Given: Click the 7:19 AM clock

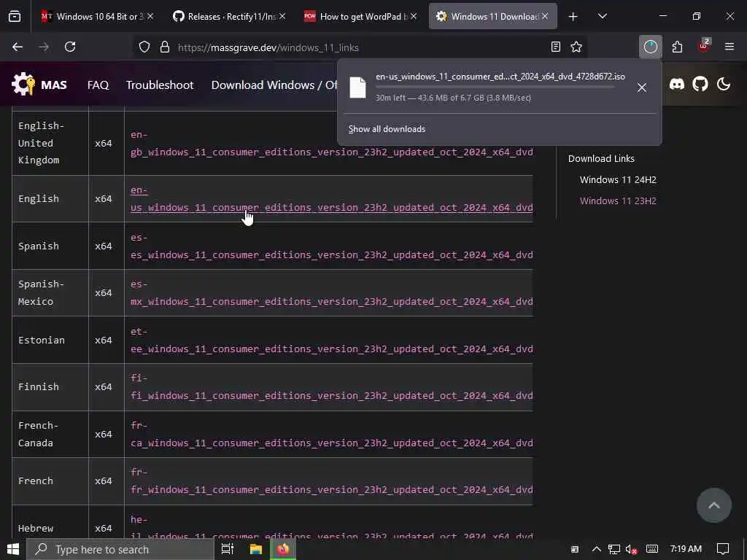Looking at the screenshot, I should click(686, 549).
